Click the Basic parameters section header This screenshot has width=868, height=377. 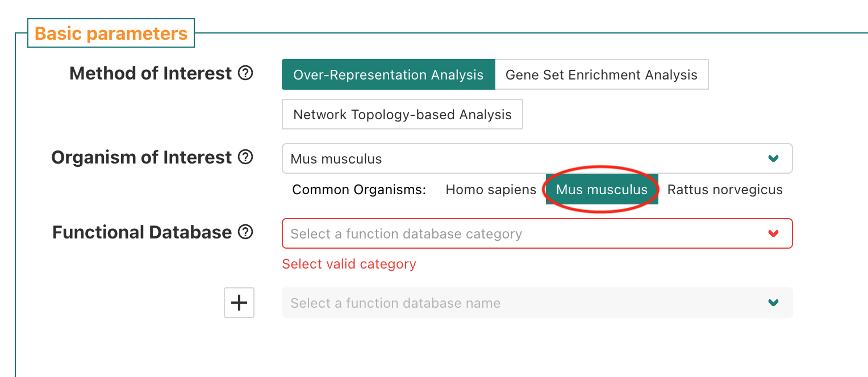pyautogui.click(x=111, y=33)
